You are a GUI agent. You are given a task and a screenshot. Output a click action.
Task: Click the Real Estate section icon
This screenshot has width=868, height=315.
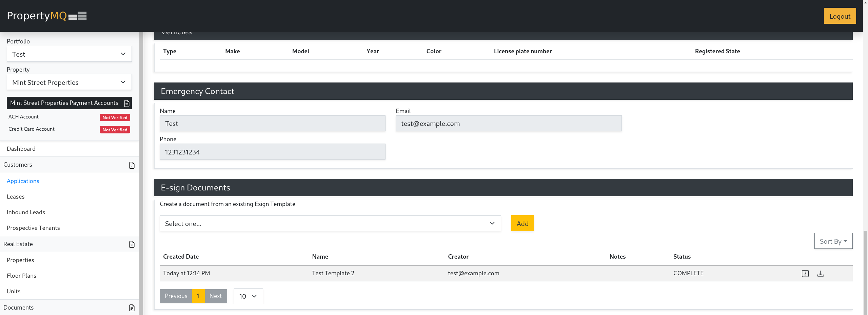point(132,244)
